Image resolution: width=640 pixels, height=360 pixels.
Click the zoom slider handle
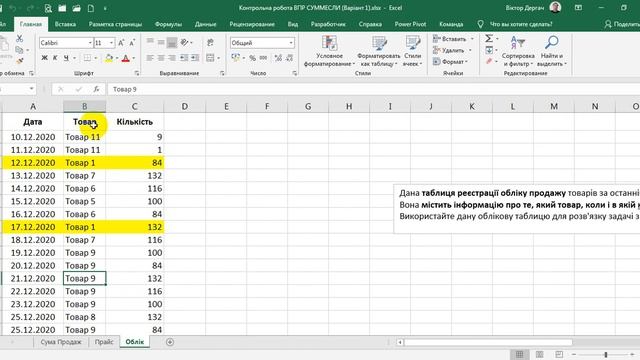coord(606,355)
